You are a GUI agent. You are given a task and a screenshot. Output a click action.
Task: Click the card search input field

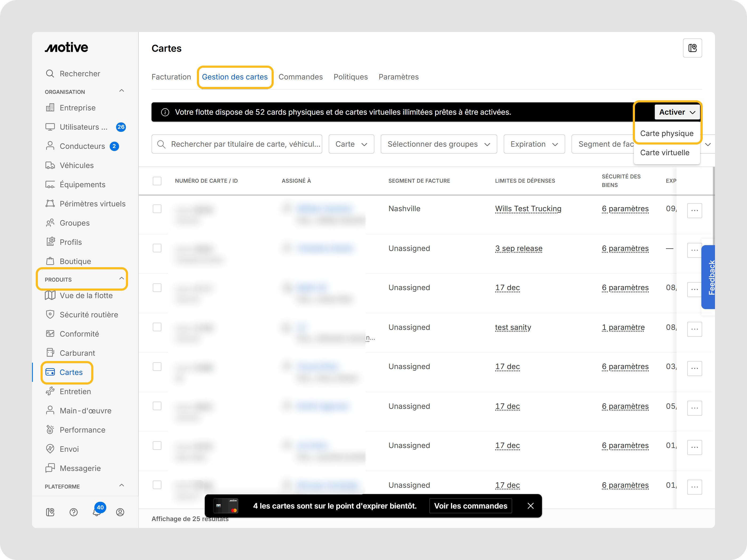pyautogui.click(x=237, y=144)
